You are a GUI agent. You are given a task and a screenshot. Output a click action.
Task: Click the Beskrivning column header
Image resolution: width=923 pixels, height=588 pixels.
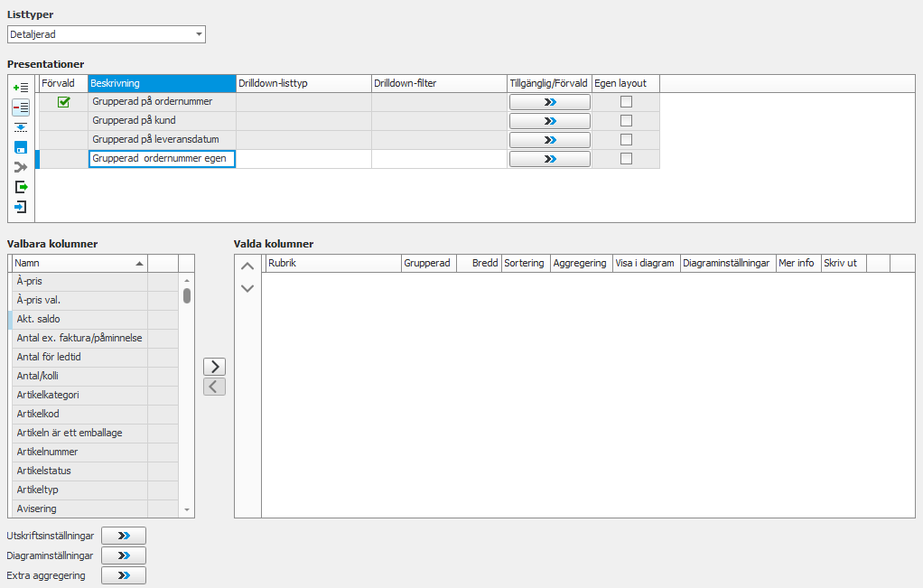(x=161, y=83)
